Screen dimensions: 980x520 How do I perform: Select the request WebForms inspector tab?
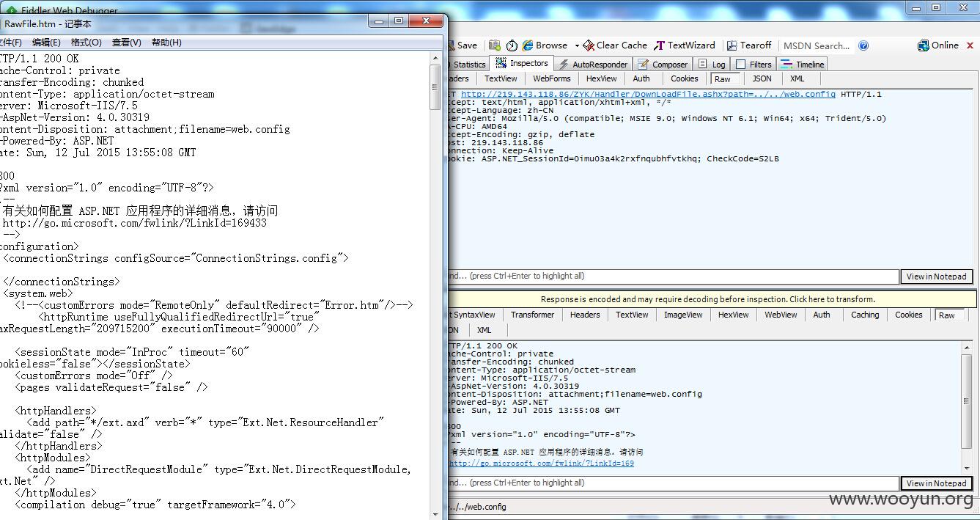tap(551, 78)
